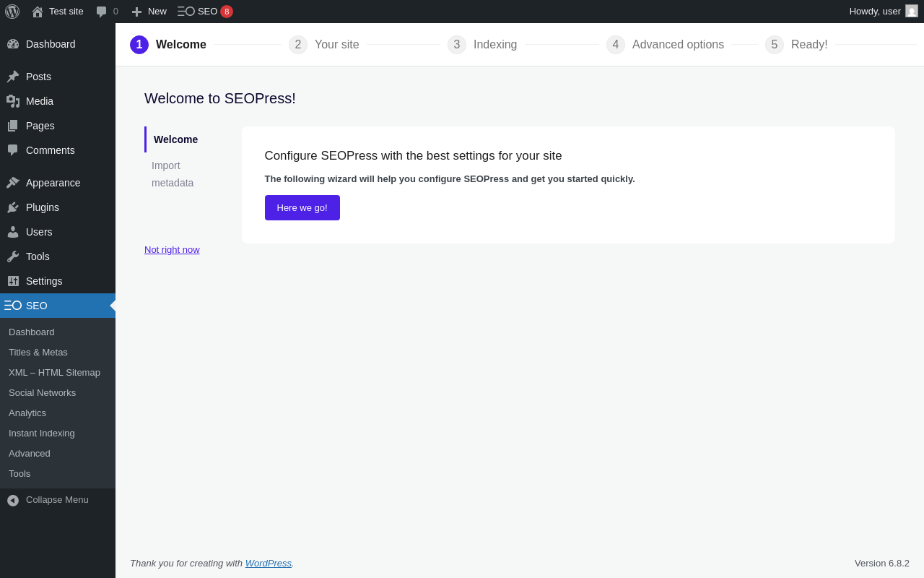924x578 pixels.
Task: Click the Dashboard gauge icon in sidebar
Action: [13, 44]
